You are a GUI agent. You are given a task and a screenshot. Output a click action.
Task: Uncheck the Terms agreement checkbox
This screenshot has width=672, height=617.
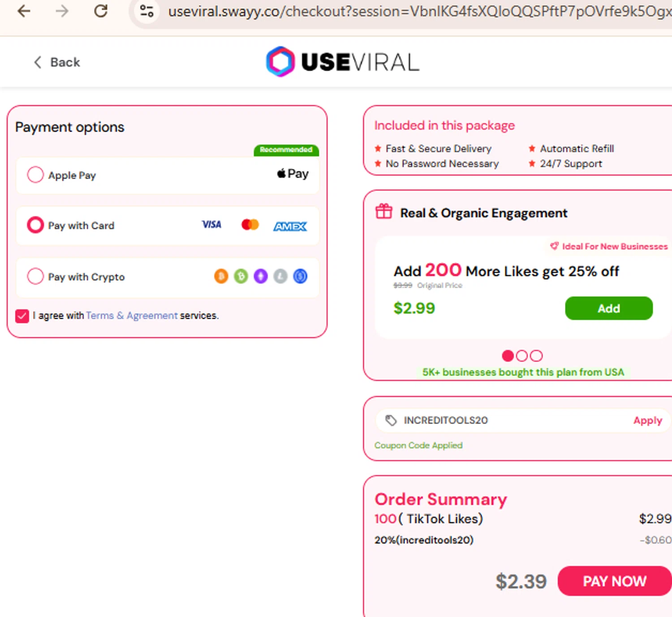pyautogui.click(x=22, y=316)
